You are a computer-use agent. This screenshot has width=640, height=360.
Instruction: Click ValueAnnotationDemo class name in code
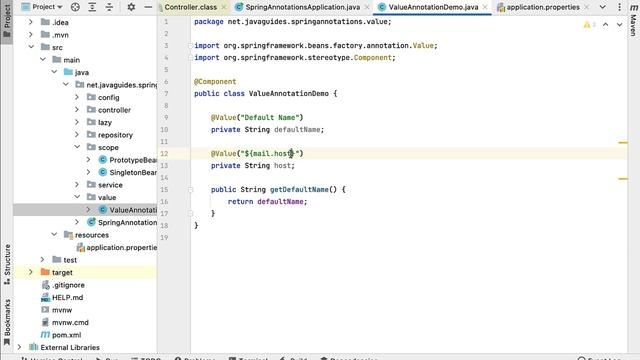point(289,93)
